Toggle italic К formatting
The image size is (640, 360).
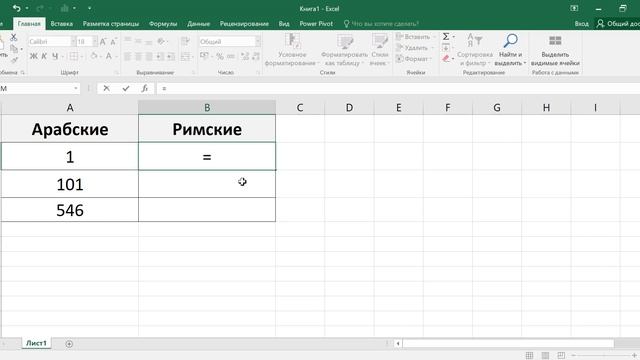pos(44,56)
